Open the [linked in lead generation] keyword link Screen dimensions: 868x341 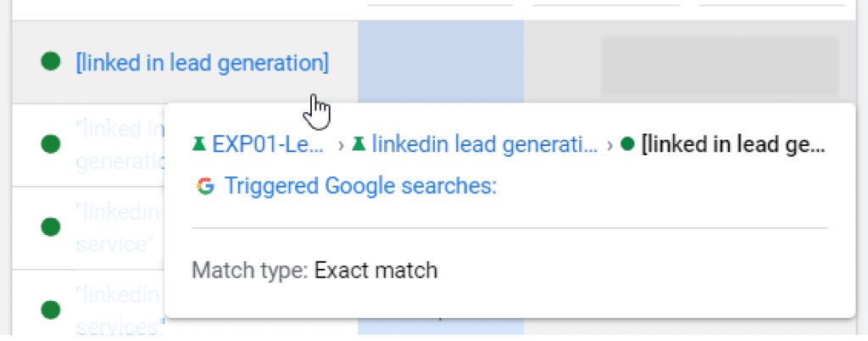(x=202, y=62)
